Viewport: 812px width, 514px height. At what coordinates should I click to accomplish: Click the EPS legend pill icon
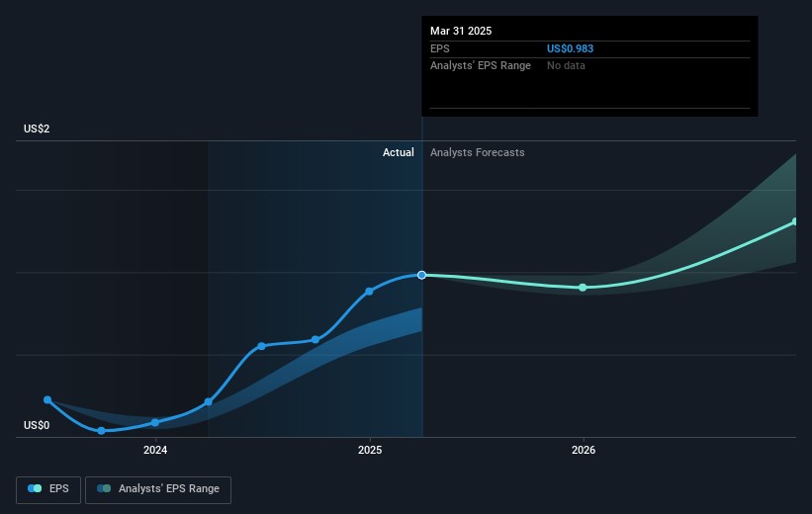click(x=36, y=488)
